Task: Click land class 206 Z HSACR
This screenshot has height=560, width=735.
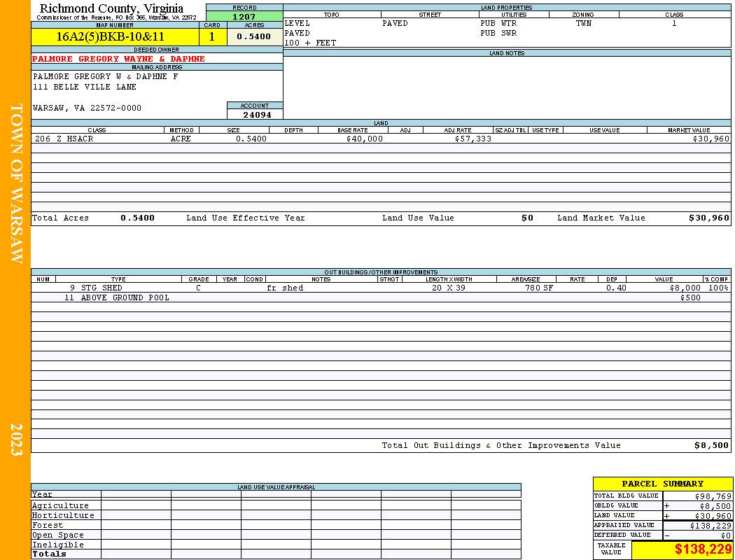Action: [x=64, y=139]
